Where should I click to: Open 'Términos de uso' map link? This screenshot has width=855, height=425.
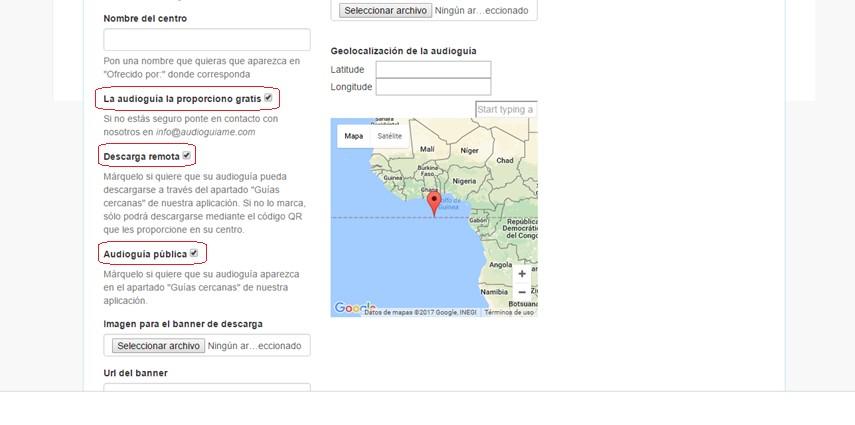[509, 312]
